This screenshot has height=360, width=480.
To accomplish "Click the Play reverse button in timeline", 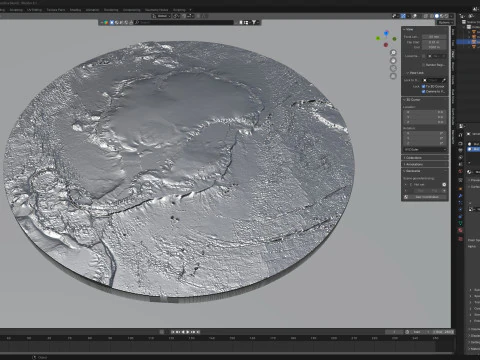I will (183, 332).
